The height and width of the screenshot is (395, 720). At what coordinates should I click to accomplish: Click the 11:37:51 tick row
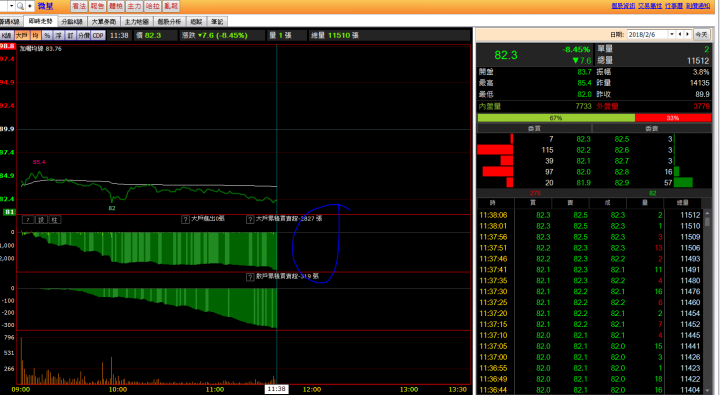click(x=590, y=248)
